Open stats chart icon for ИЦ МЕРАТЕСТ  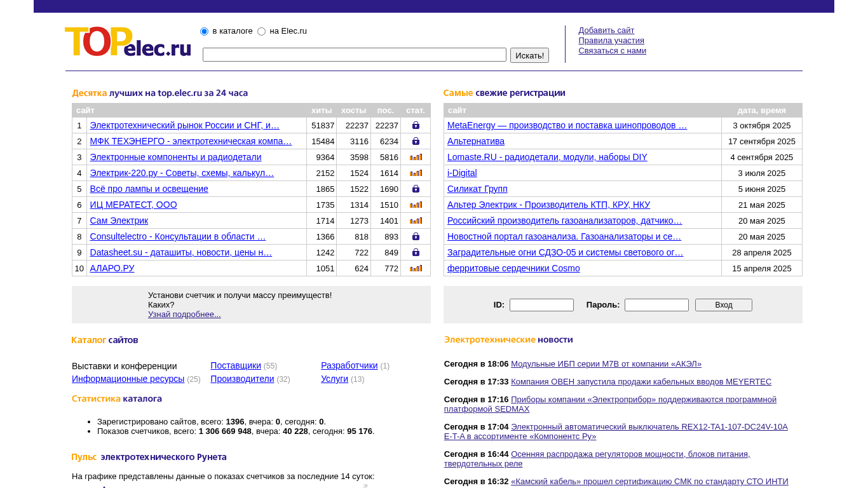tap(416, 205)
